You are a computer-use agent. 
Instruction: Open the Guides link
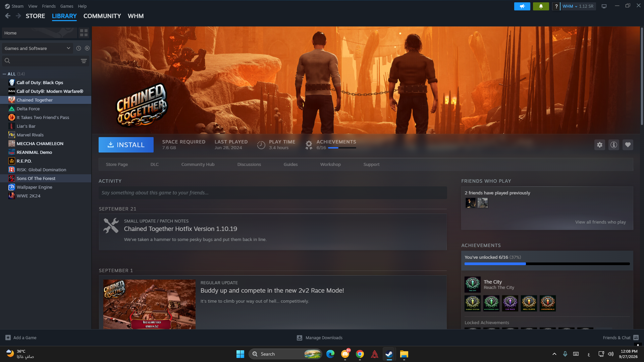291,165
